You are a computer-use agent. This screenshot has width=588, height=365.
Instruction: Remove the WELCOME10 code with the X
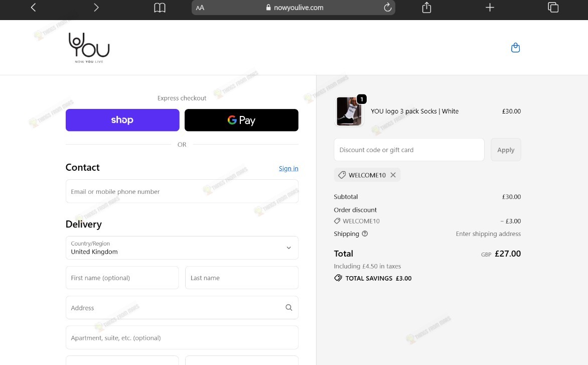pyautogui.click(x=393, y=175)
